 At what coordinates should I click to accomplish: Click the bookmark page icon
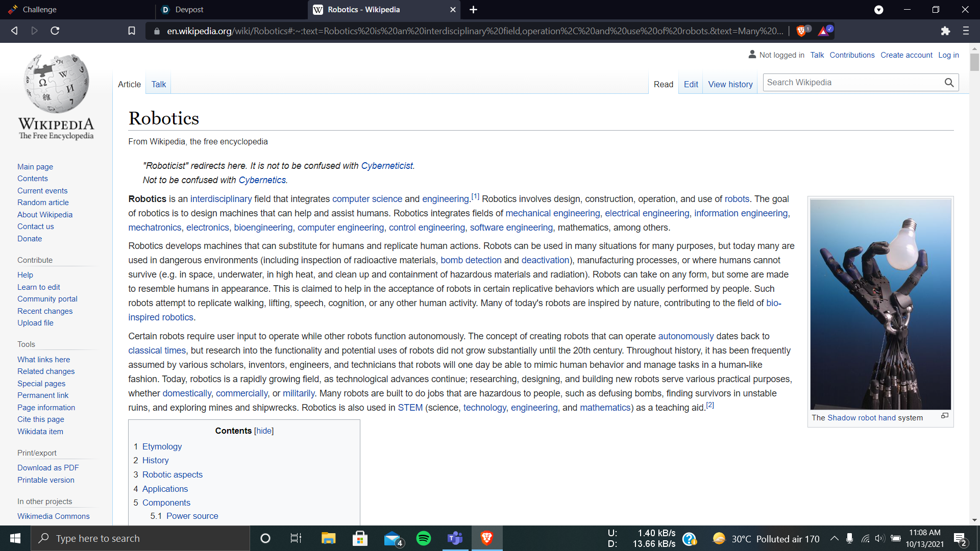click(x=131, y=31)
